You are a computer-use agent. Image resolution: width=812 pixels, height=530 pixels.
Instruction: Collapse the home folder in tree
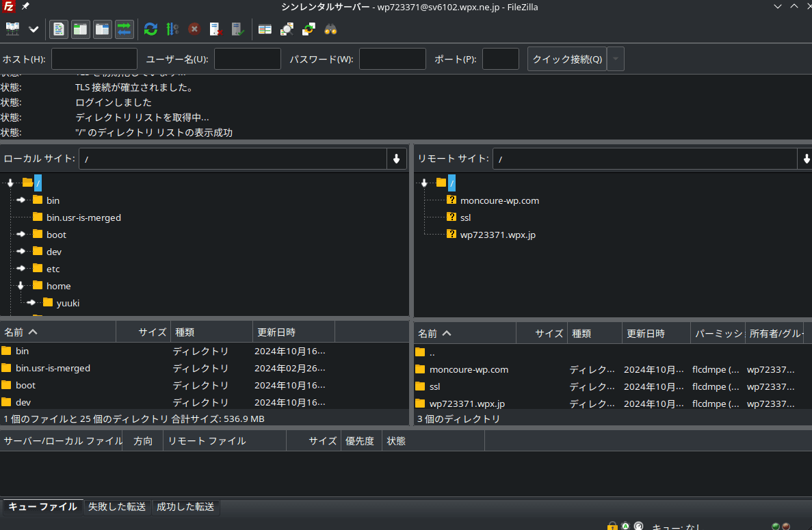21,285
